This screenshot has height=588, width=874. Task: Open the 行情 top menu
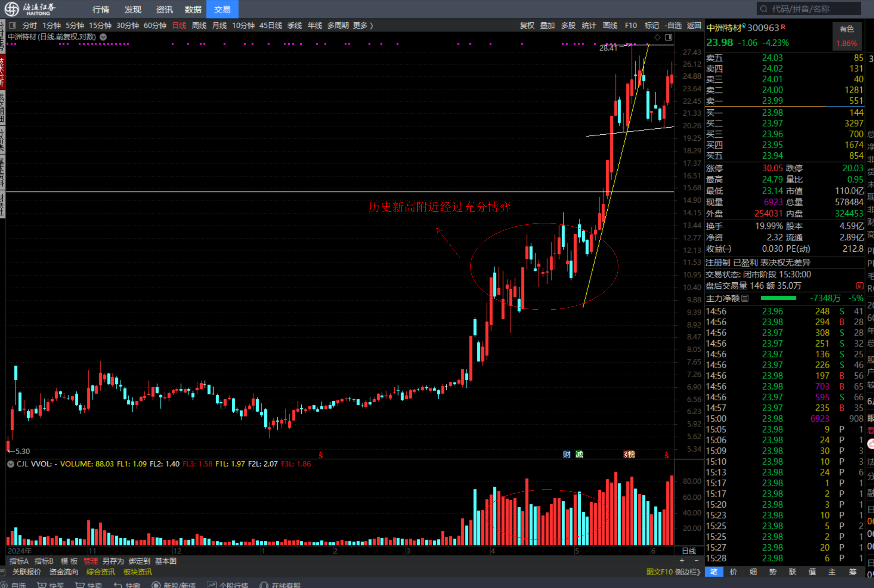pos(101,9)
